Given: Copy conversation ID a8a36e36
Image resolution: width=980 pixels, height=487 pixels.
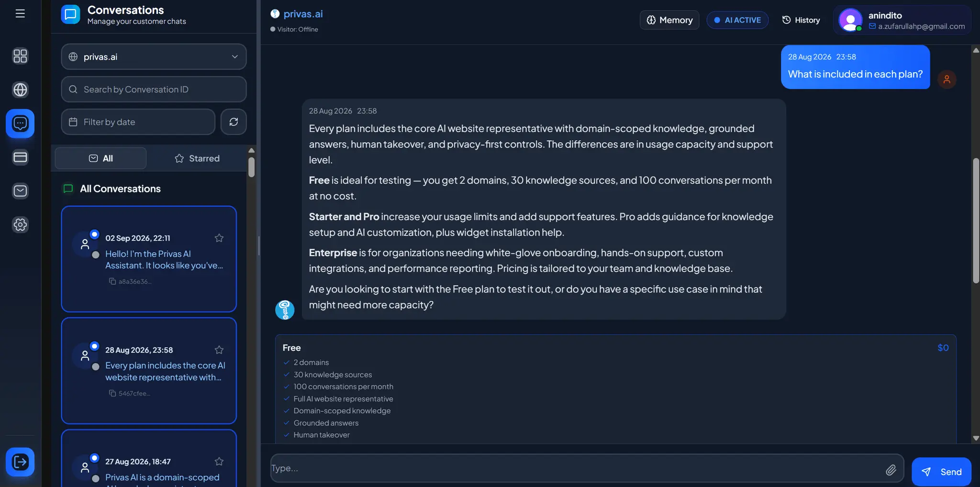Looking at the screenshot, I should pyautogui.click(x=112, y=281).
